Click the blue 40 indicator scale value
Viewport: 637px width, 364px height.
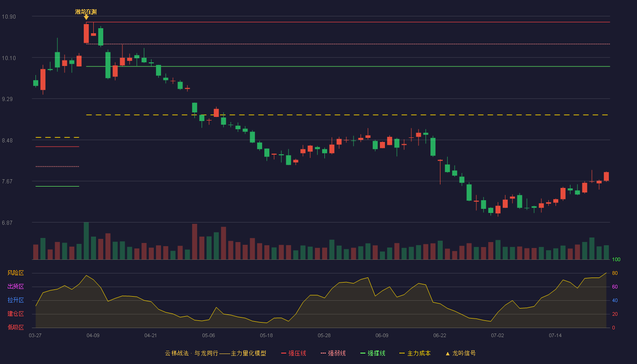tap(615, 300)
